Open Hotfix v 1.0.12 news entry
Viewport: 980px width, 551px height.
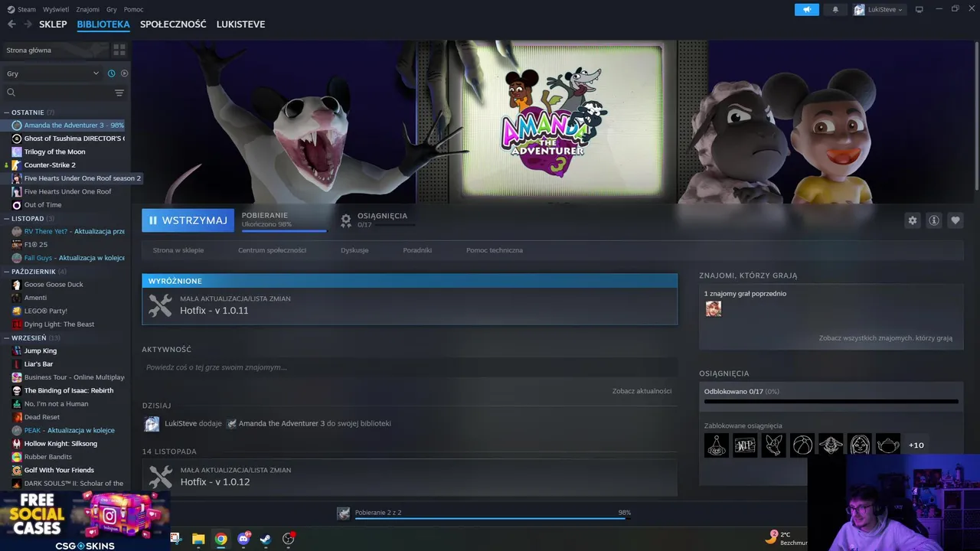410,477
